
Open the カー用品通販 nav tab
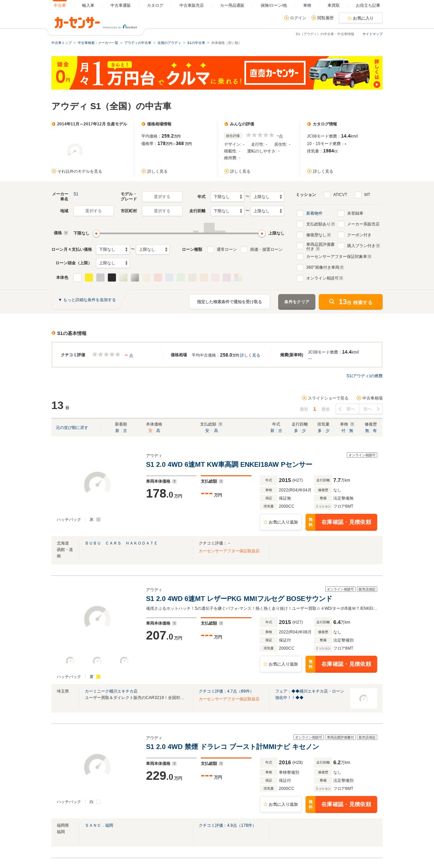(232, 5)
